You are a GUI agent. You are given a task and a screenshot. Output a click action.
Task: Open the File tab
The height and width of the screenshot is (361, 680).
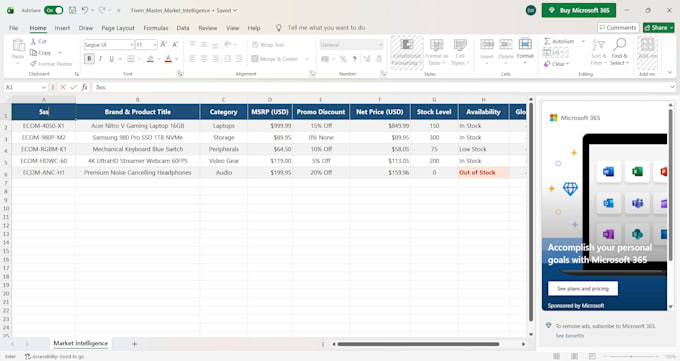pos(13,28)
